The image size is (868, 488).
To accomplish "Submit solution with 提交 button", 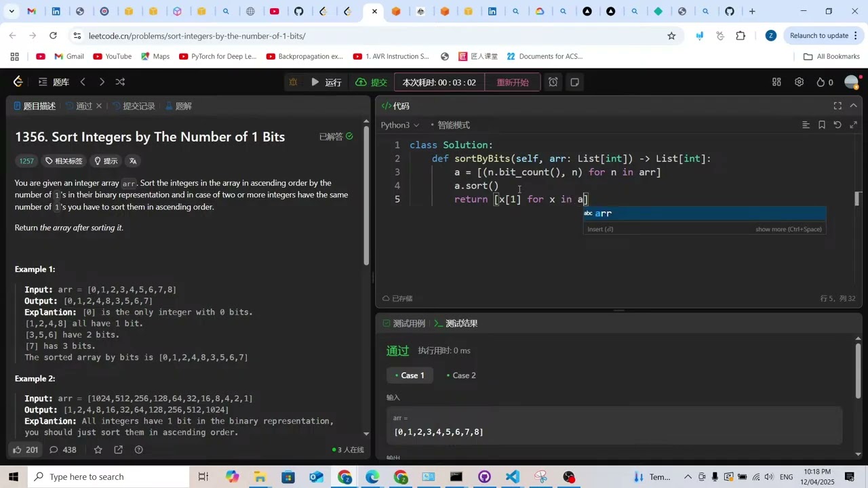I will 371,82.
